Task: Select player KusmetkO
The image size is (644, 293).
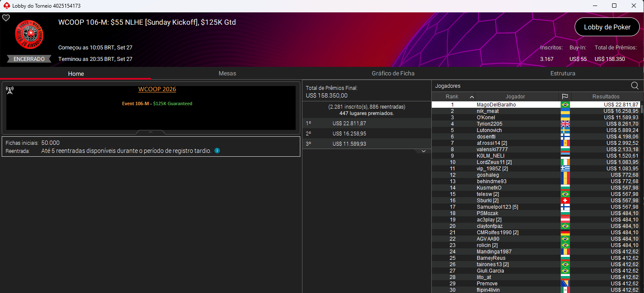Action: point(536,188)
